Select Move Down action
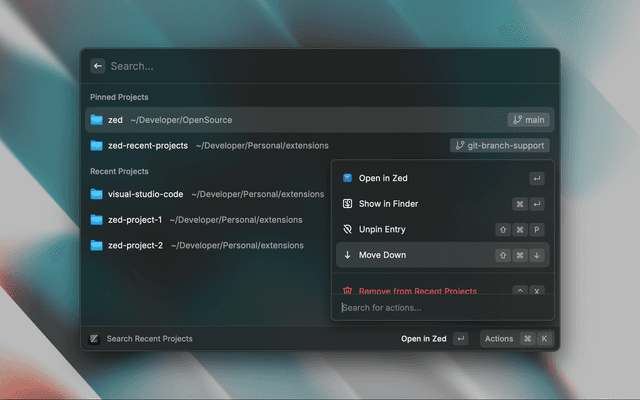 coord(382,255)
